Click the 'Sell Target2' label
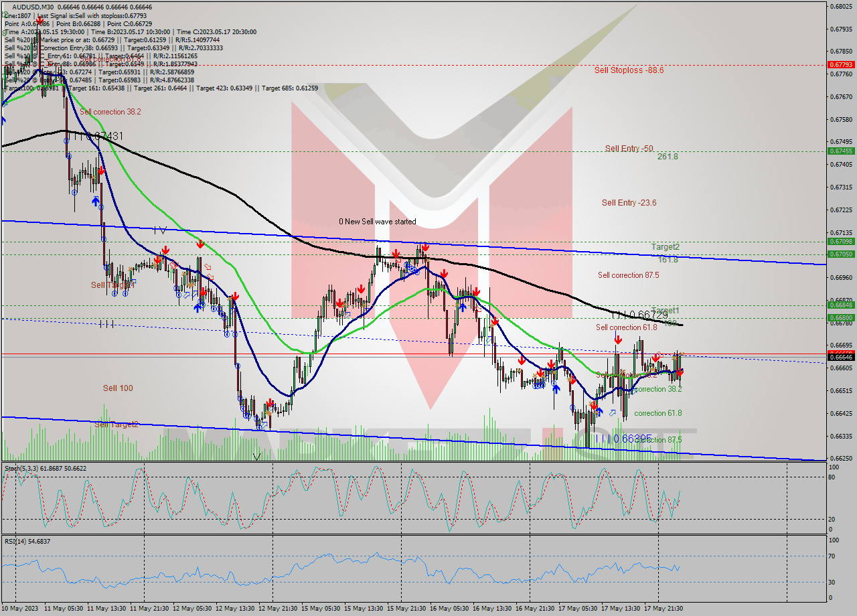 (116, 424)
